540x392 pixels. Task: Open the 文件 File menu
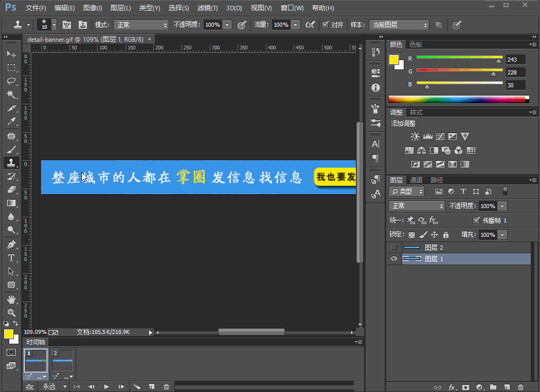[36, 8]
